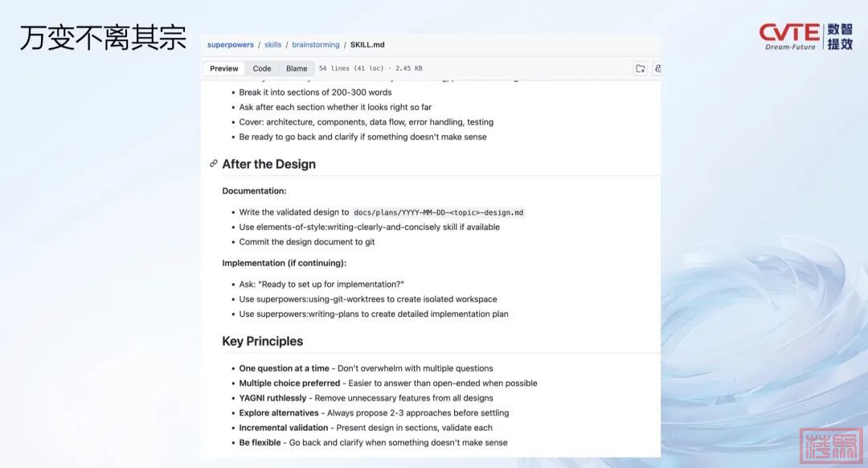The image size is (868, 468).
Task: Select the Blame tab
Action: coord(297,68)
